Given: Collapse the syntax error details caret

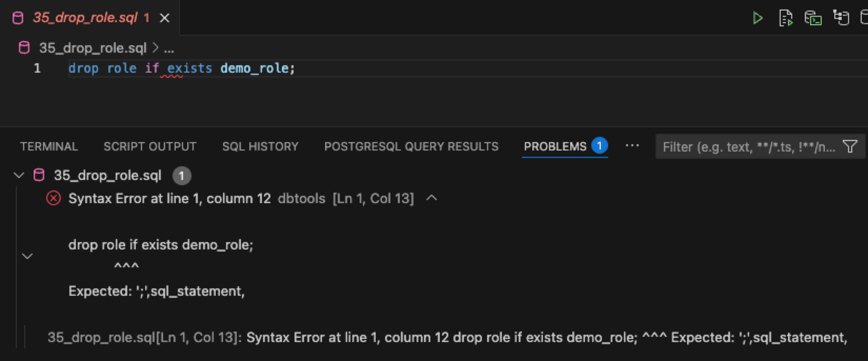Looking at the screenshot, I should click(x=431, y=198).
